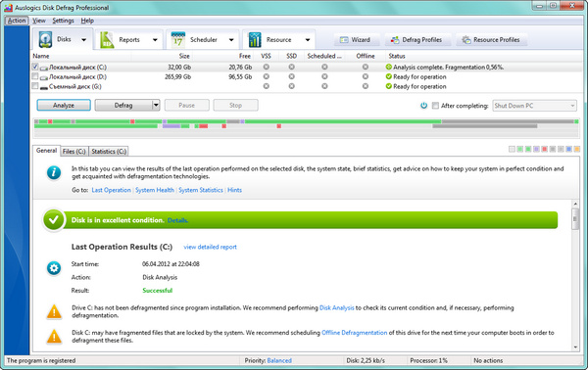The image size is (588, 370).
Task: Follow the System Health link
Action: pyautogui.click(x=155, y=190)
